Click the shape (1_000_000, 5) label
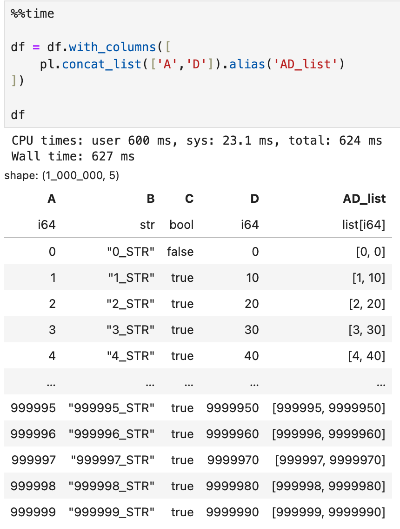The image size is (400, 529). (x=62, y=175)
